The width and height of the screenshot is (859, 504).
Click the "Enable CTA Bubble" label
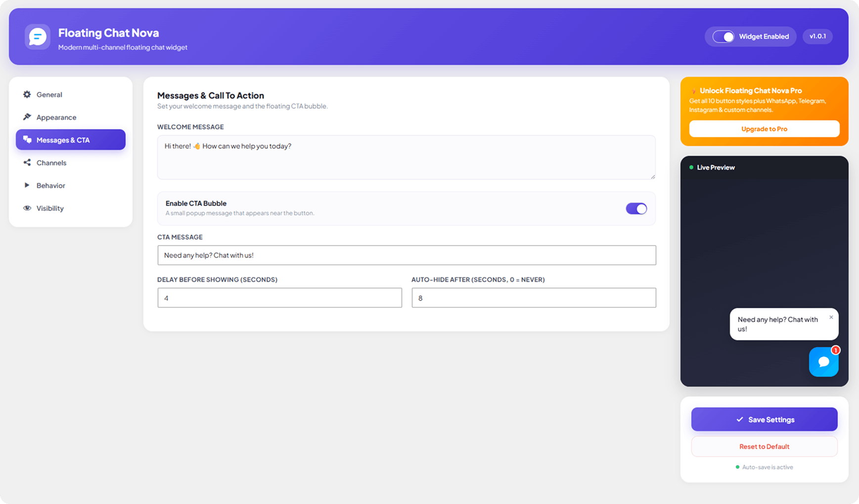click(196, 203)
